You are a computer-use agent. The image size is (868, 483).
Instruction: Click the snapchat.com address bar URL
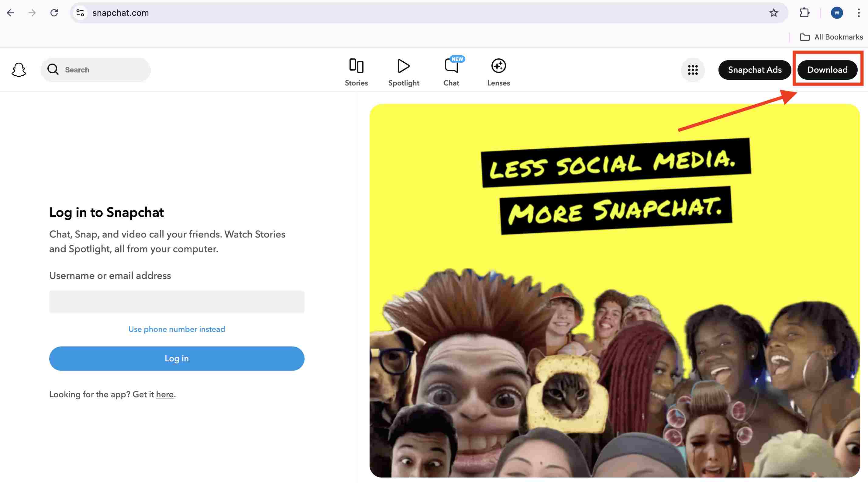point(121,13)
